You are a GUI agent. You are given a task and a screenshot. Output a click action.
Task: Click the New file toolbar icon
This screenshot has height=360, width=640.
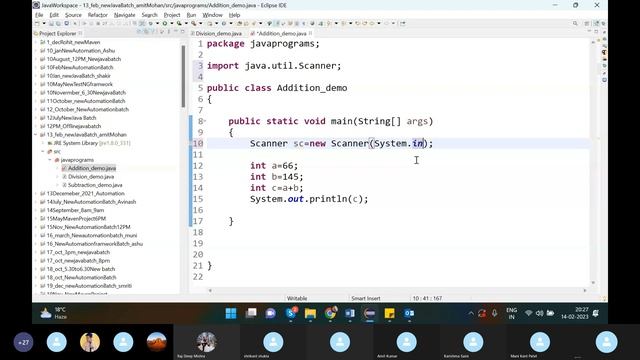37,23
